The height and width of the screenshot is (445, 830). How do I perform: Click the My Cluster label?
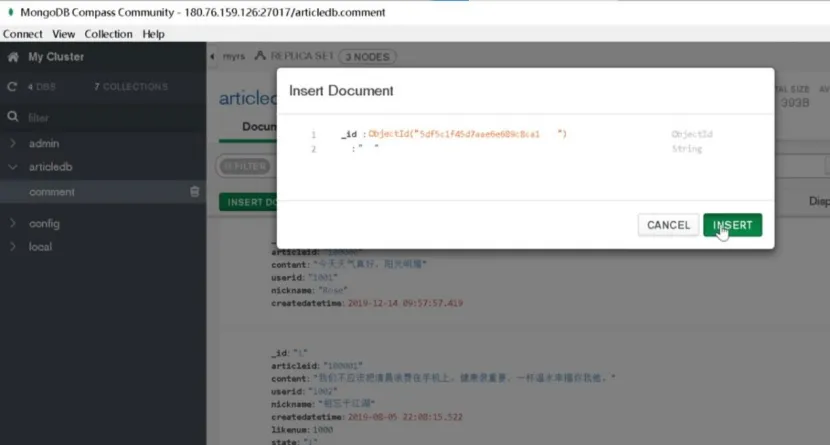point(56,57)
